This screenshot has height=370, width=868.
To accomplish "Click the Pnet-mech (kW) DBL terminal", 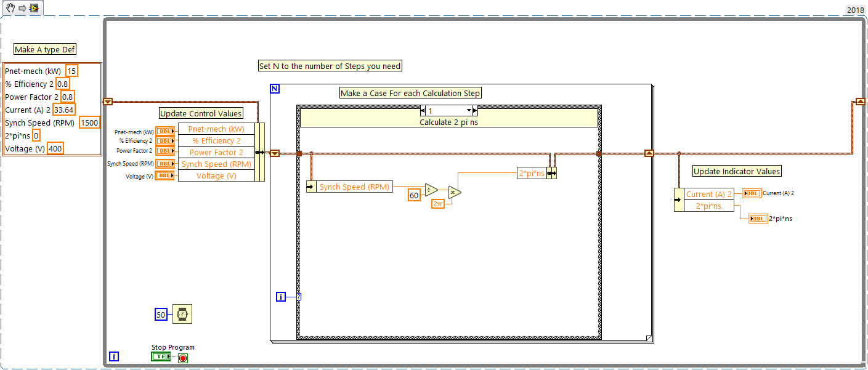I will [x=166, y=131].
